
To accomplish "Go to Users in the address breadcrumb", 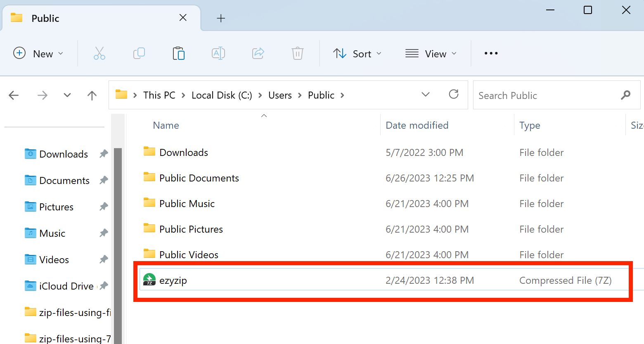I will click(x=280, y=95).
